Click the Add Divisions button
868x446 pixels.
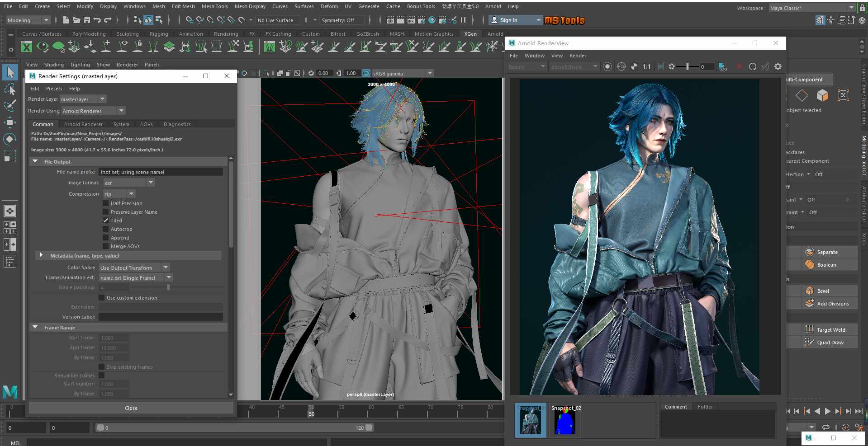(830, 304)
